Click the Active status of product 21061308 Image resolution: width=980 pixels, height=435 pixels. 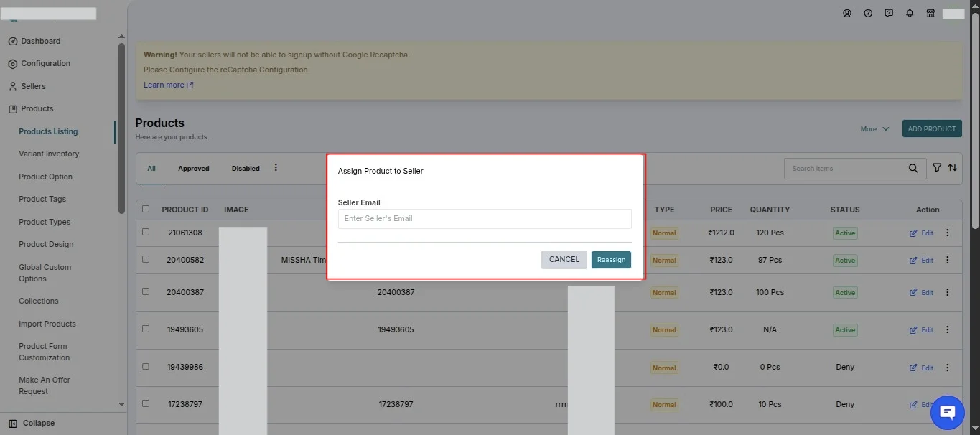(x=845, y=233)
